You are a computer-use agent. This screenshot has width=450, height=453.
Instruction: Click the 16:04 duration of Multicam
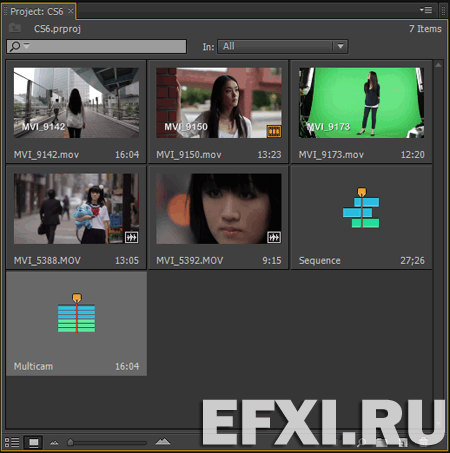[127, 366]
